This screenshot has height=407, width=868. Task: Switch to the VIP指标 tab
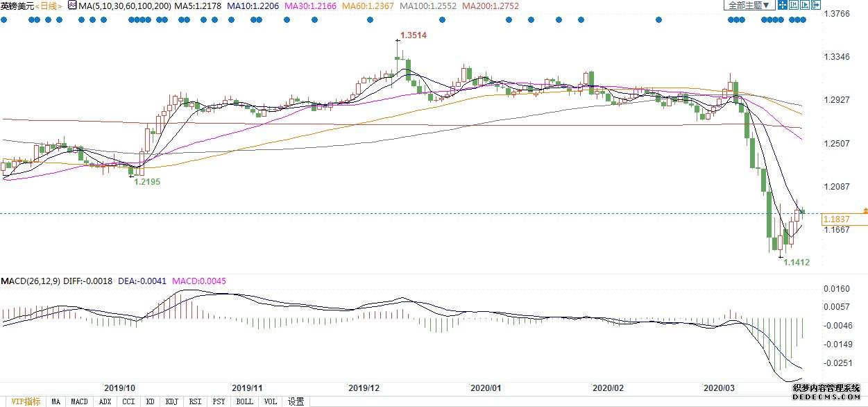pos(23,401)
